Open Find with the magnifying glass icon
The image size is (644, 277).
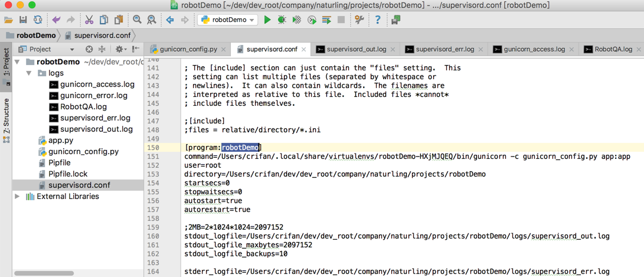pos(137,19)
